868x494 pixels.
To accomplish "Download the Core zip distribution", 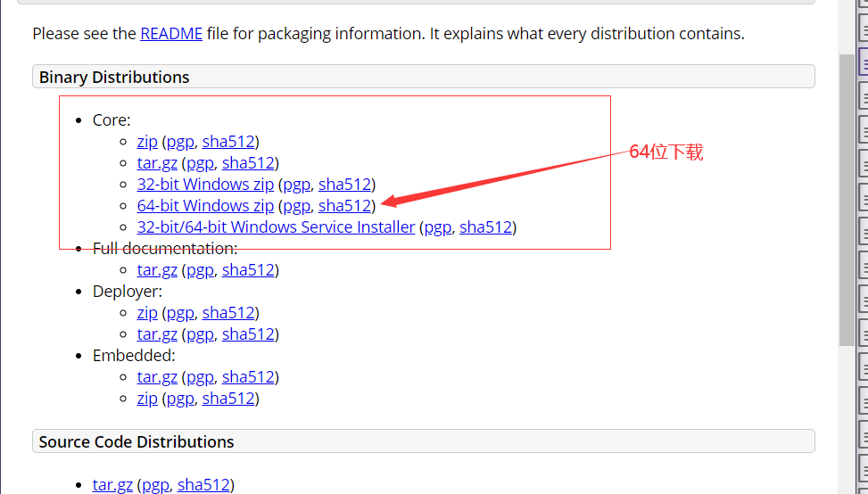I will [x=147, y=142].
